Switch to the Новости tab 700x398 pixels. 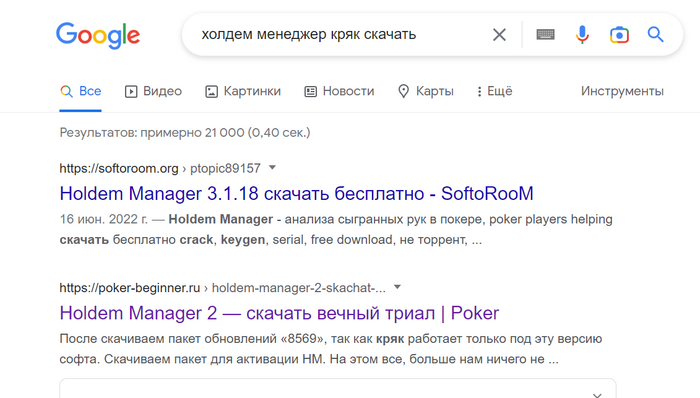coord(339,91)
